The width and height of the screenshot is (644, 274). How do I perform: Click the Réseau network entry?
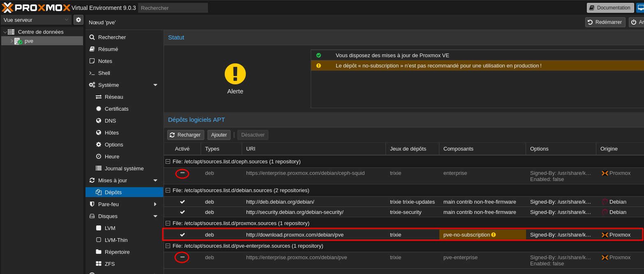pos(114,97)
